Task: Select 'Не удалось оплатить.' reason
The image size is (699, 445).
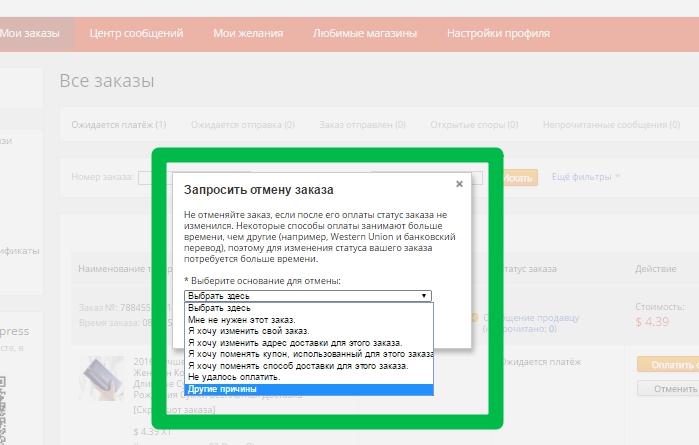Action: [x=308, y=377]
